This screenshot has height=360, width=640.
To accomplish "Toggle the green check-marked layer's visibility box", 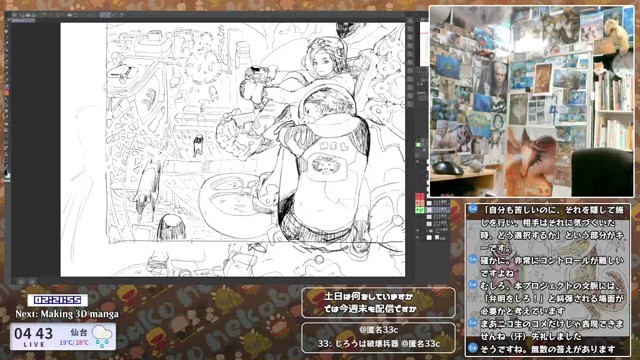I will pyautogui.click(x=418, y=210).
